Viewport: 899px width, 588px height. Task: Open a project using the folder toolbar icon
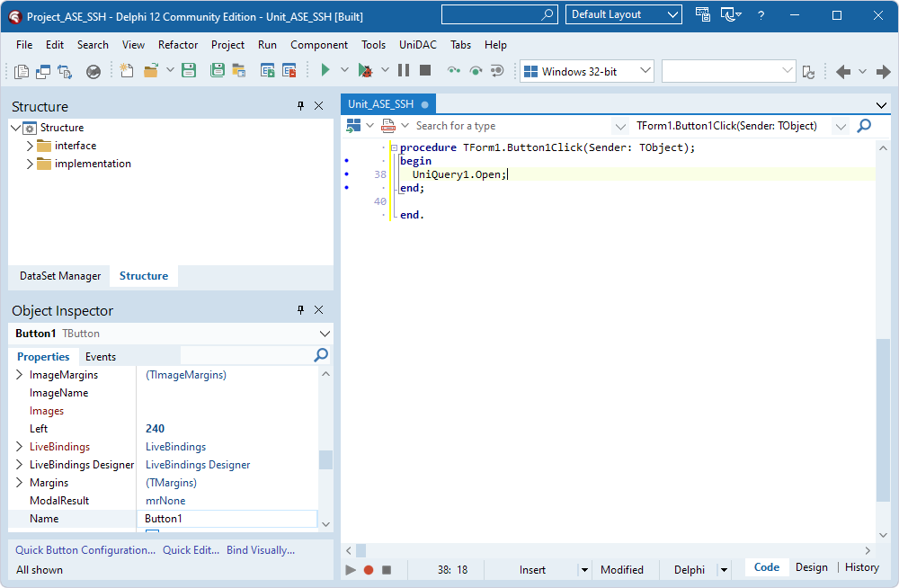click(x=150, y=70)
